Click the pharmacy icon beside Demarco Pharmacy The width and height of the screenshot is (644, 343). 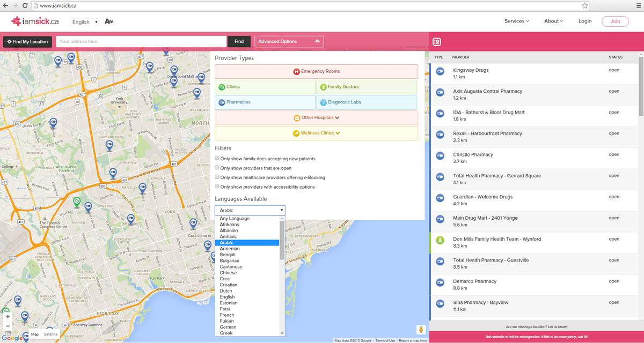440,282
